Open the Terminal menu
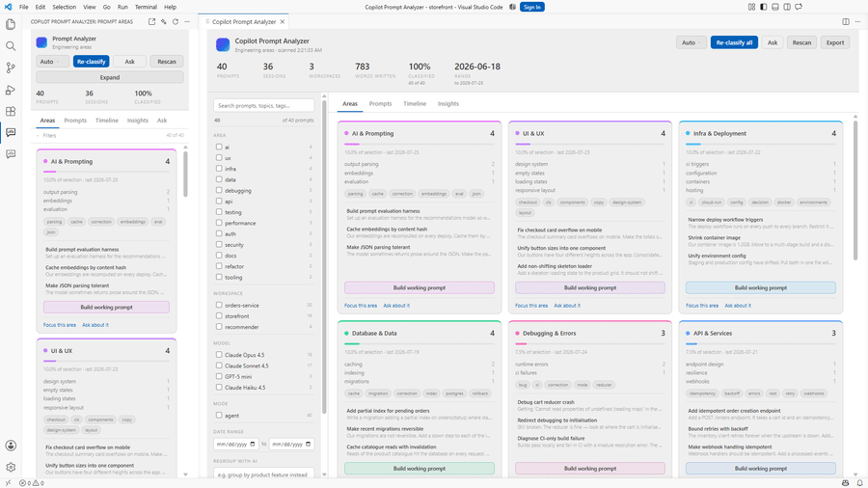This screenshot has width=868, height=488. click(146, 7)
